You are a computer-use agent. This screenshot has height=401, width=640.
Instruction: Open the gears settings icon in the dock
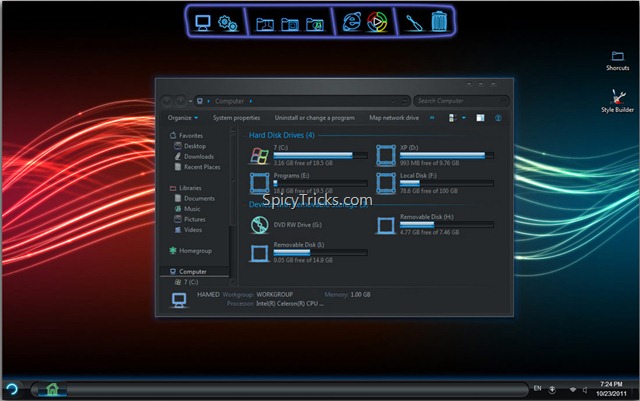click(x=227, y=23)
